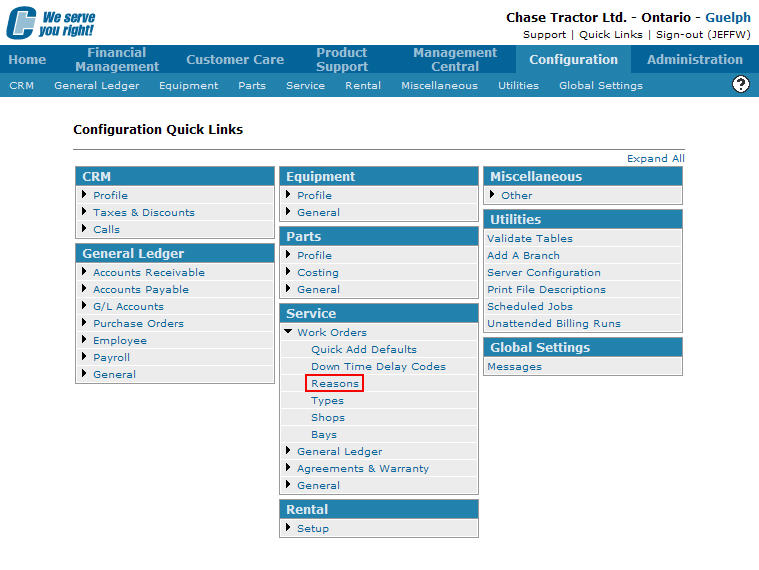Select the Configuration tab
The height and width of the screenshot is (570, 759).
573,60
